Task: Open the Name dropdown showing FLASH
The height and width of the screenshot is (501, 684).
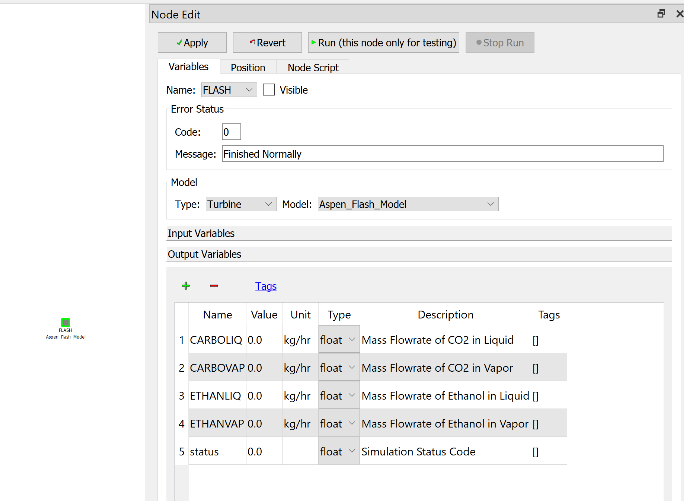Action: 229,90
